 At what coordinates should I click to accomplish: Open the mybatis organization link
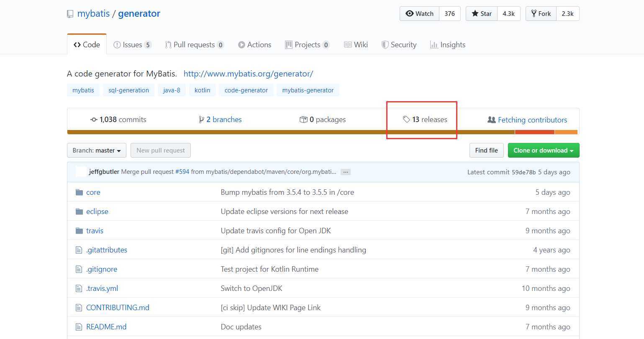point(93,14)
